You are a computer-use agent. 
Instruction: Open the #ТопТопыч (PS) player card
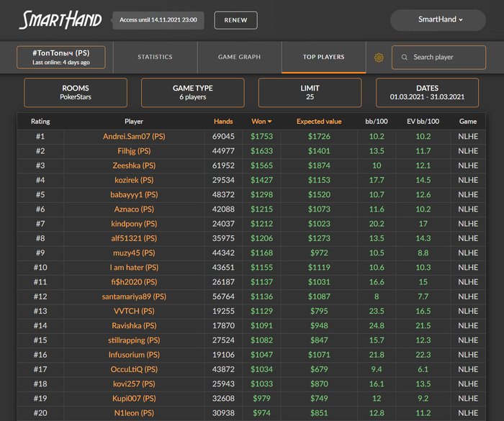61,58
